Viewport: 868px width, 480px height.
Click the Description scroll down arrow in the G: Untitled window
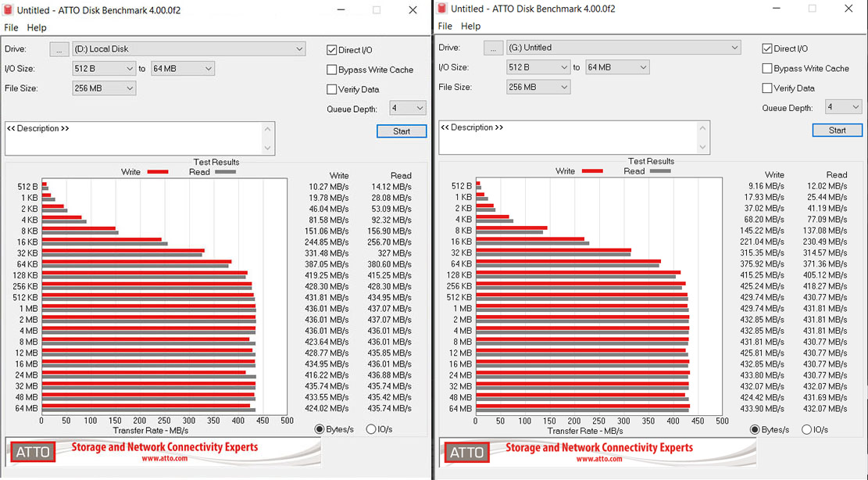[702, 147]
